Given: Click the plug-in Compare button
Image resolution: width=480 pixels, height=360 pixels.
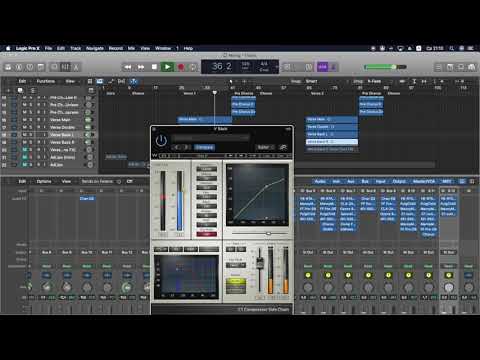Looking at the screenshot, I should [x=204, y=147].
